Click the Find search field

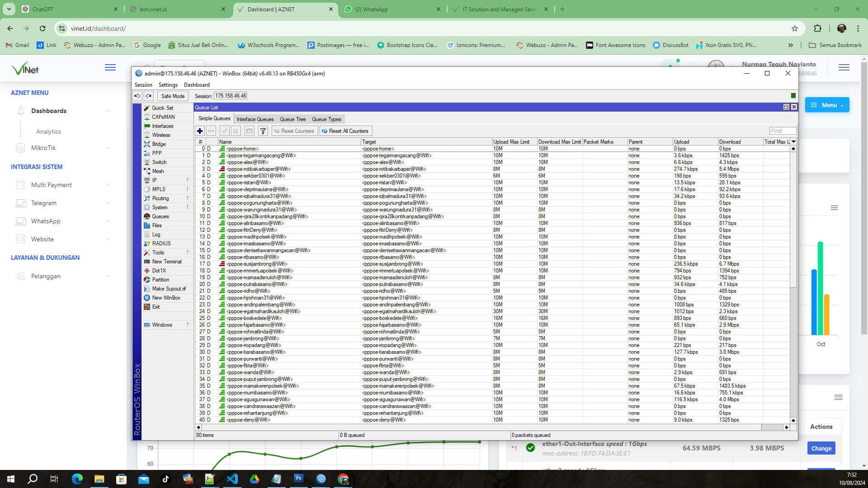(783, 131)
